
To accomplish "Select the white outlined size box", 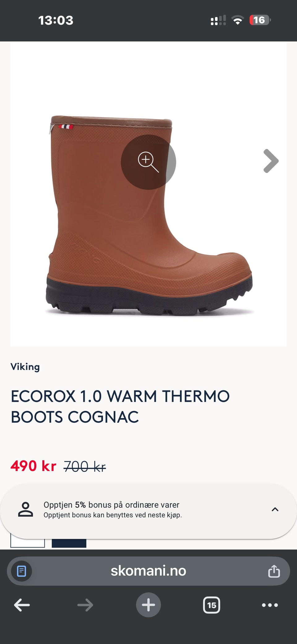I will pyautogui.click(x=28, y=543).
